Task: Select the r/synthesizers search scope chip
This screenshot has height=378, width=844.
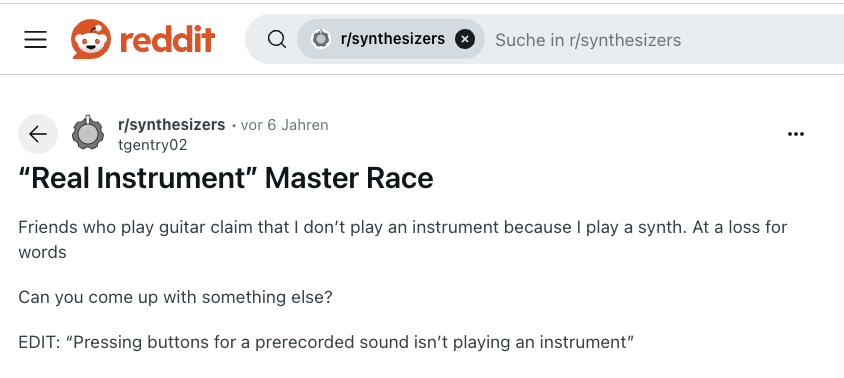Action: tap(391, 39)
